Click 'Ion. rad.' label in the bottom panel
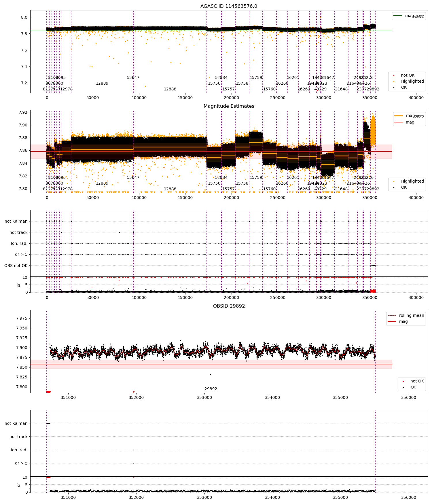This screenshot has height=504, width=432. [x=19, y=450]
